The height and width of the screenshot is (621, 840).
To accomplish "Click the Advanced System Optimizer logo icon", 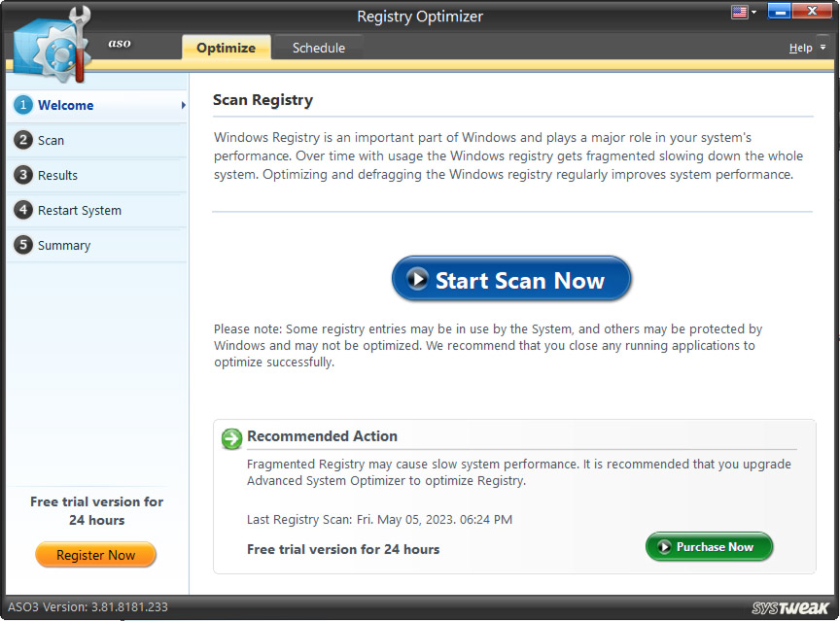I will tap(51, 44).
